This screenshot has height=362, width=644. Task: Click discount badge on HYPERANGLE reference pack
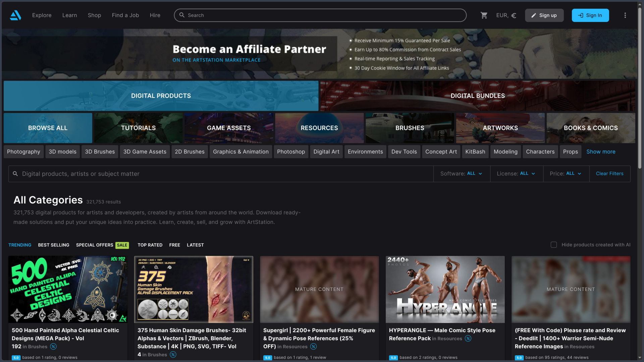click(468, 339)
